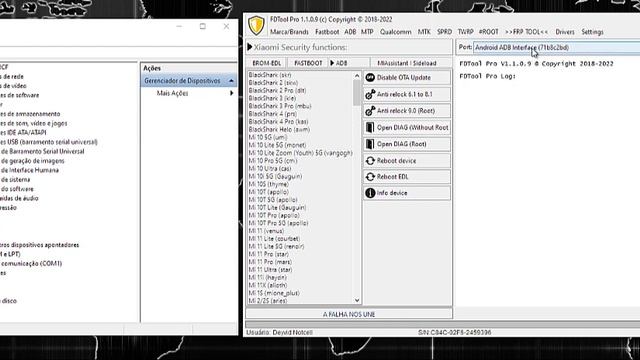Open the SPRD menu

(444, 32)
